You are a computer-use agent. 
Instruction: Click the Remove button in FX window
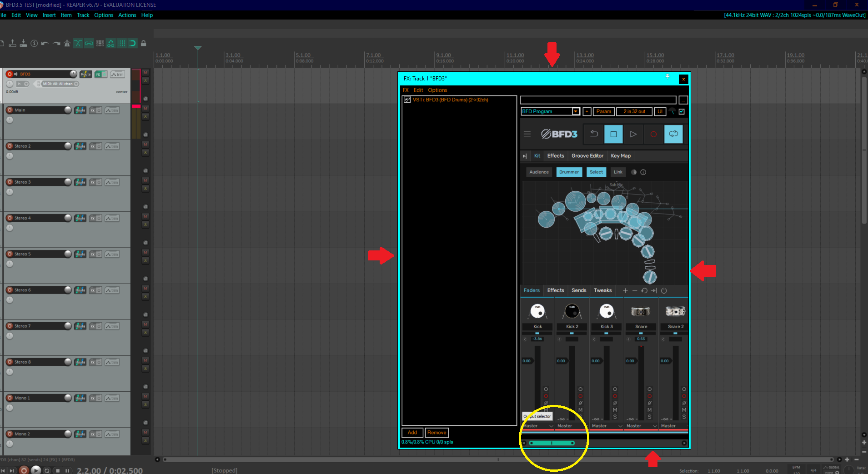[437, 433]
